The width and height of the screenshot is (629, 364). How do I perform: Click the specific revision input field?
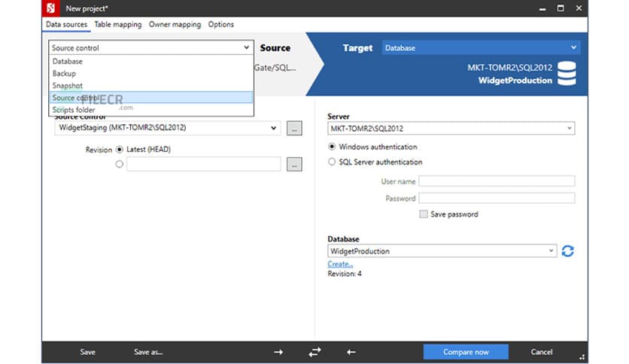click(x=204, y=164)
